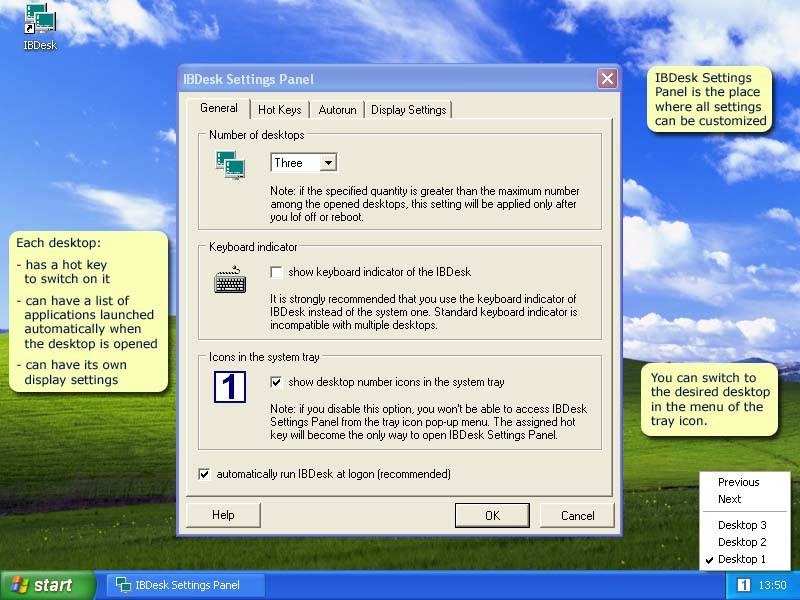This screenshot has width=800, height=600.
Task: Click the Help button
Action: tap(223, 515)
